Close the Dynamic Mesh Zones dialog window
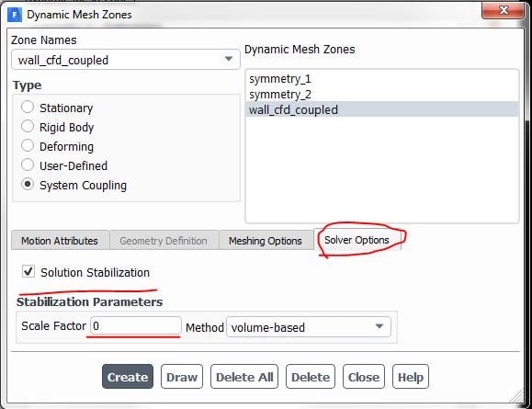Image resolution: width=532 pixels, height=409 pixels. click(x=503, y=10)
